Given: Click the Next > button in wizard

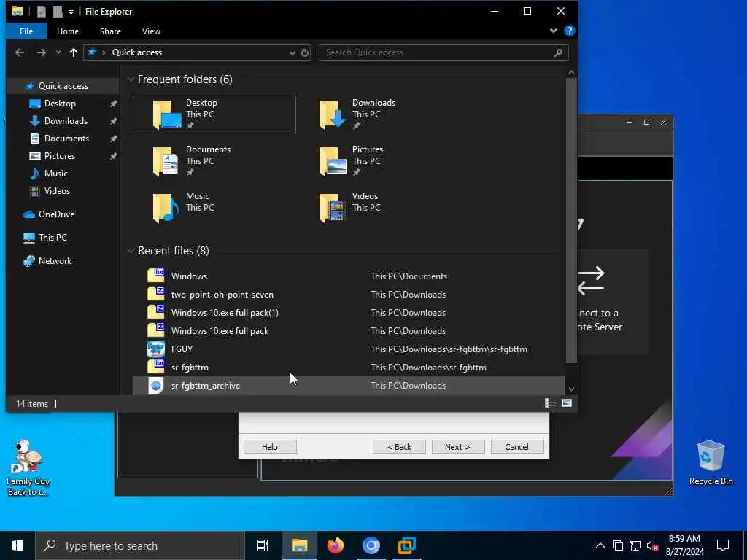Looking at the screenshot, I should (458, 447).
